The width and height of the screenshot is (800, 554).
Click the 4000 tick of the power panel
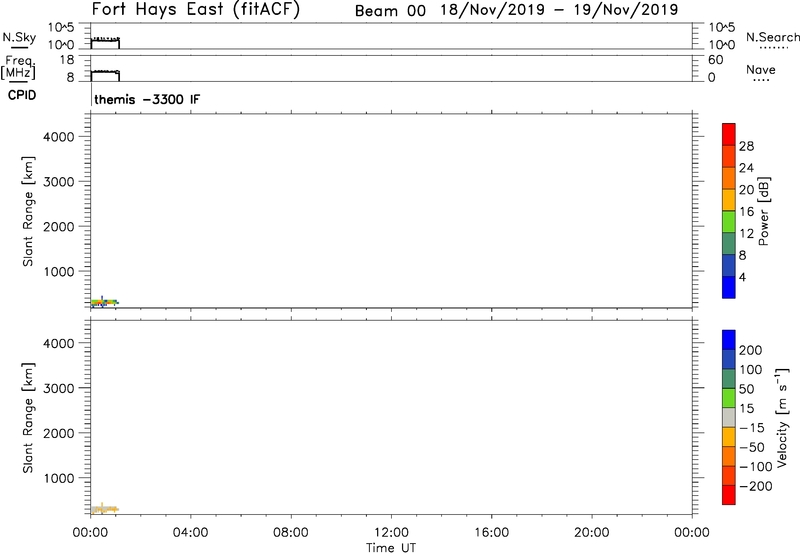[x=59, y=137]
